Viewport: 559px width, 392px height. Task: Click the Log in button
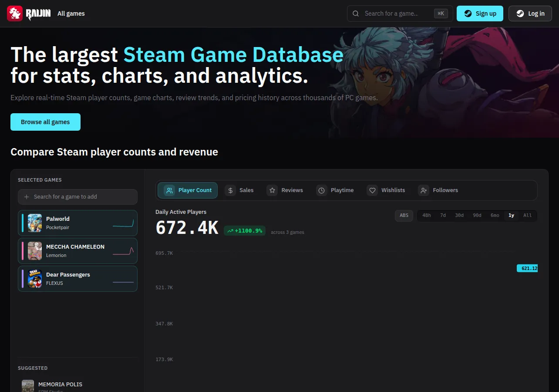pos(530,14)
